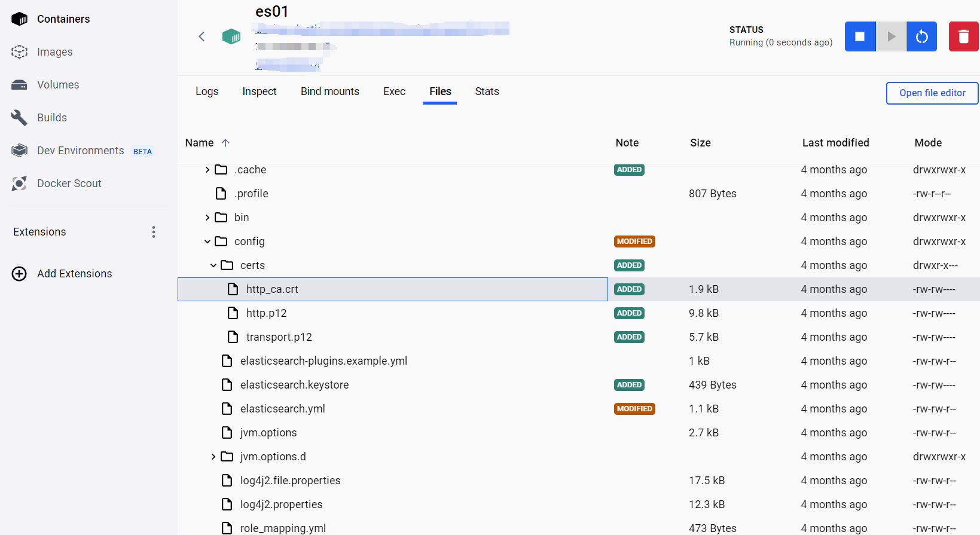Click the MODIFIED badge on config folder

click(x=634, y=241)
